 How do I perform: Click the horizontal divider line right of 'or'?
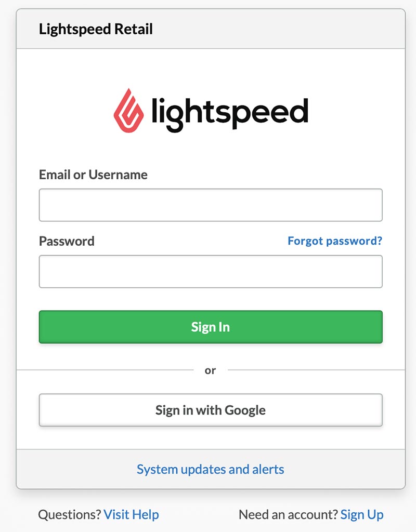(317, 370)
